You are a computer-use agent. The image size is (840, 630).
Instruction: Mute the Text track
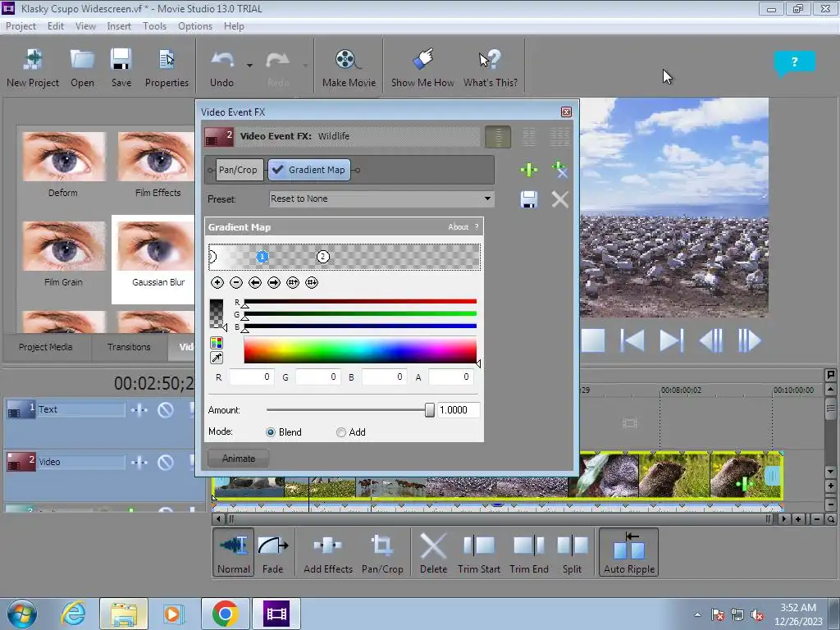pos(166,410)
